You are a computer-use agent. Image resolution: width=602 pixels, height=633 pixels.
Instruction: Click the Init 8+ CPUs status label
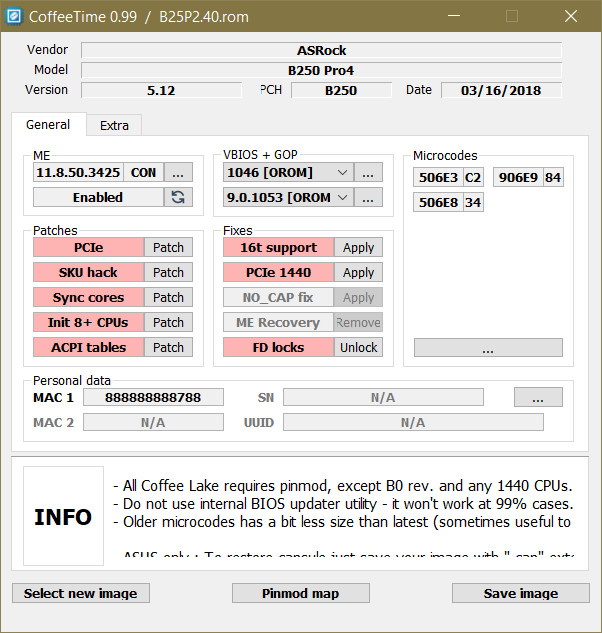click(88, 322)
